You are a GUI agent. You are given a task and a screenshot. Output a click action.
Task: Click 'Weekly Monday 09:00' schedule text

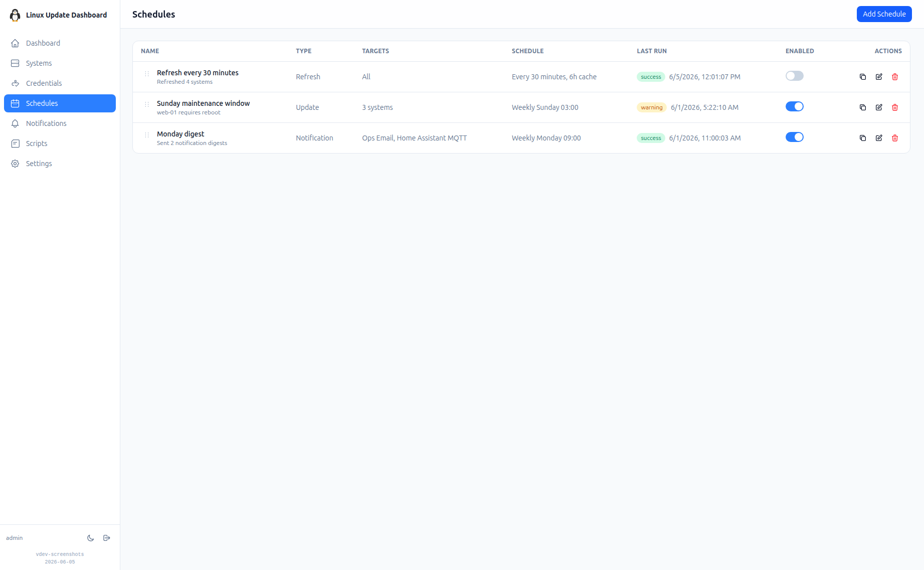[546, 138]
